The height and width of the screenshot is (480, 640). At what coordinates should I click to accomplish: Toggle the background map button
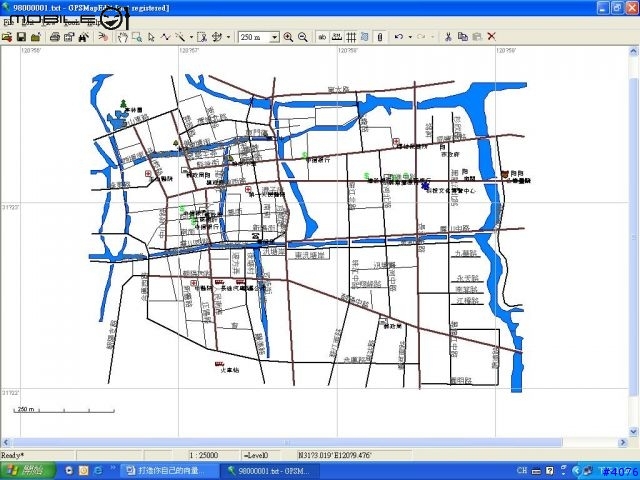tap(365, 37)
